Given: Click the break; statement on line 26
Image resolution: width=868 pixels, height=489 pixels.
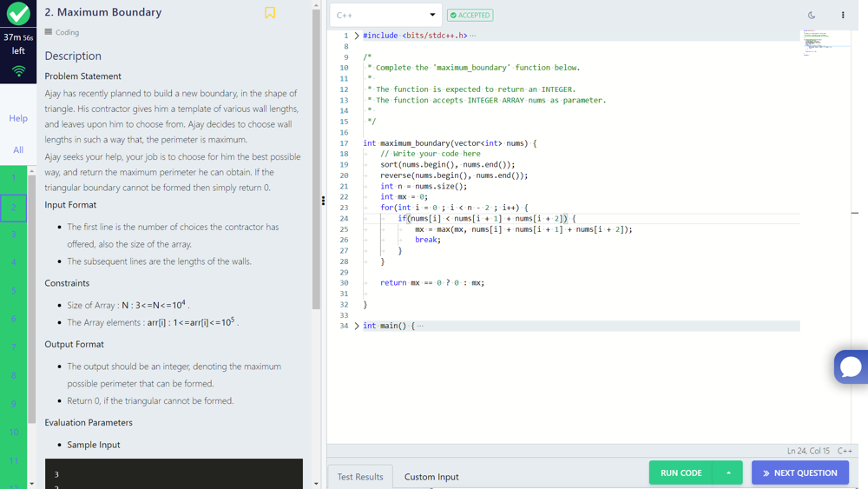Looking at the screenshot, I should [x=428, y=240].
